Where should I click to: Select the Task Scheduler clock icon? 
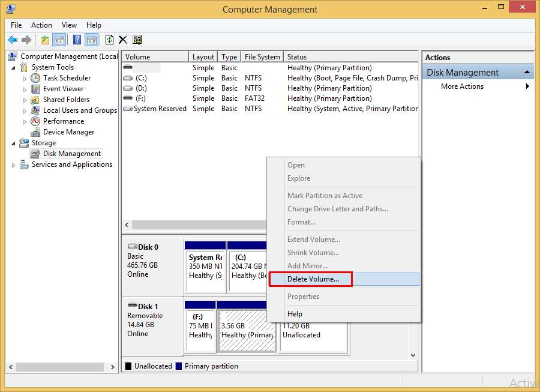(35, 78)
